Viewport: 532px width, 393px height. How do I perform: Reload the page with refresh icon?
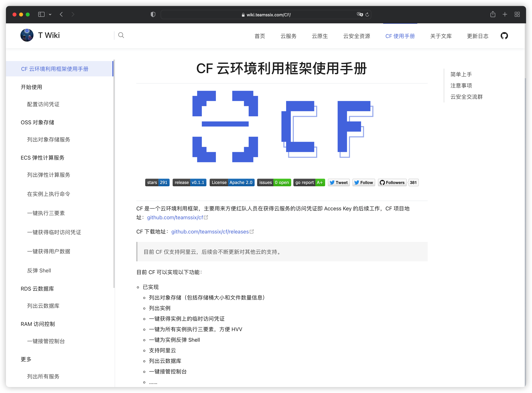[x=367, y=15]
